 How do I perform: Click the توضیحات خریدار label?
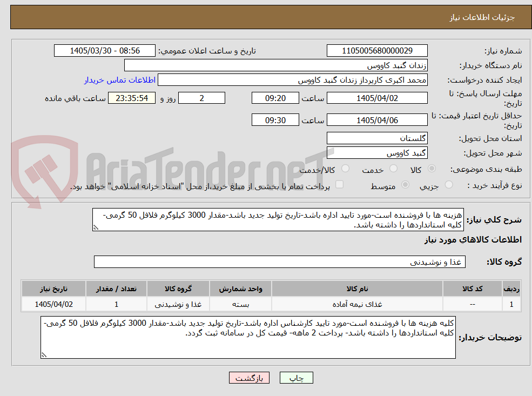point(490,338)
